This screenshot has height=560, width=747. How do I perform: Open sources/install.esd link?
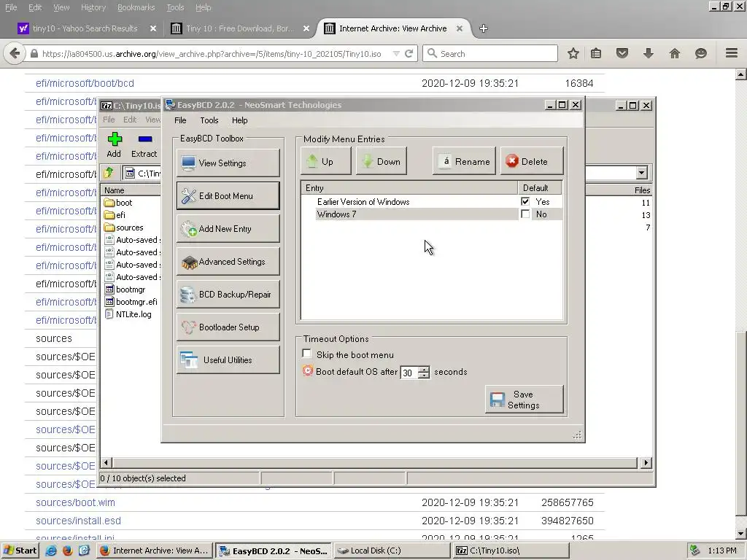(x=78, y=521)
